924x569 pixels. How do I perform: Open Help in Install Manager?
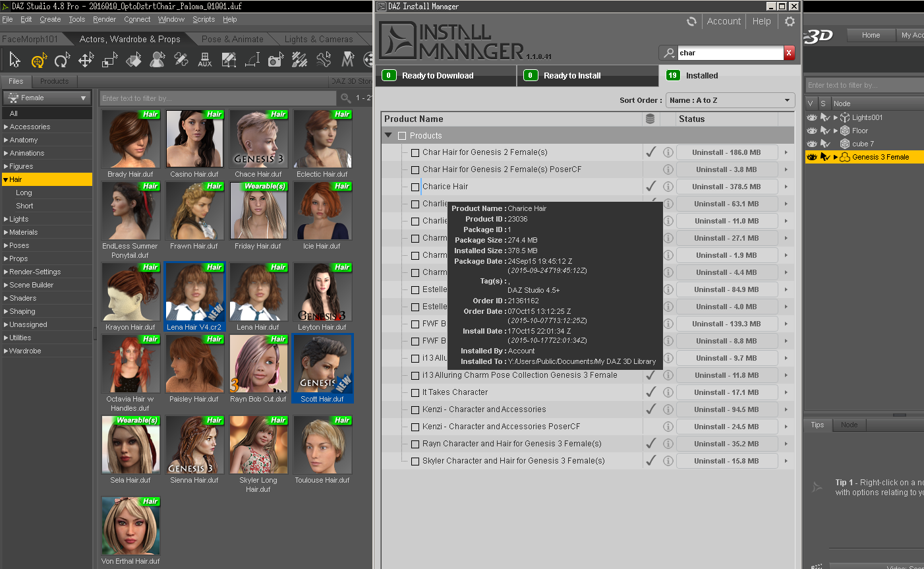click(761, 21)
